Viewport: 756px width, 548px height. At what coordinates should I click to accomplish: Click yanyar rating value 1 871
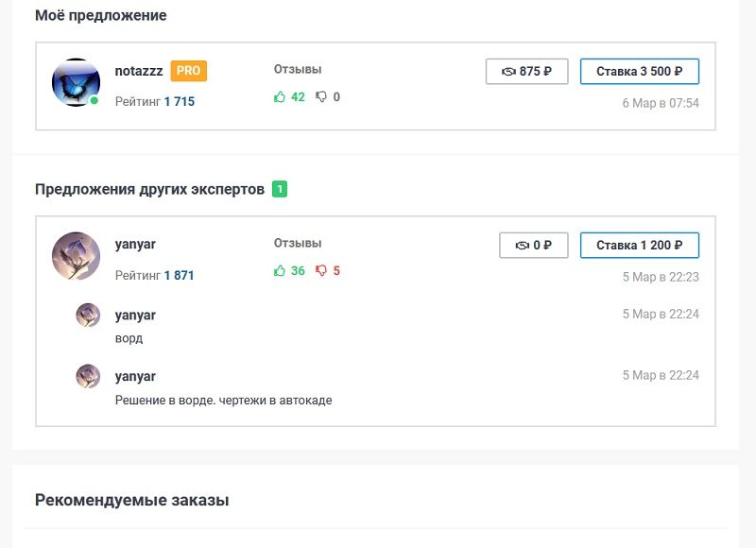[180, 275]
